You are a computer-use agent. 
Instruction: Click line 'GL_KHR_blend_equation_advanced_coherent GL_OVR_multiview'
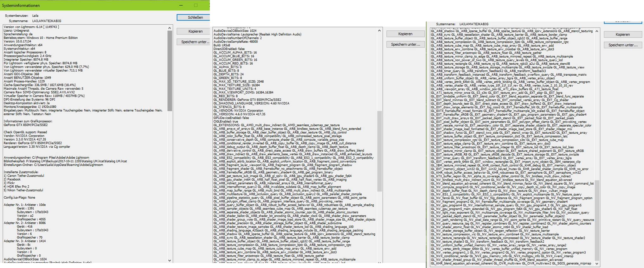tap(511, 263)
